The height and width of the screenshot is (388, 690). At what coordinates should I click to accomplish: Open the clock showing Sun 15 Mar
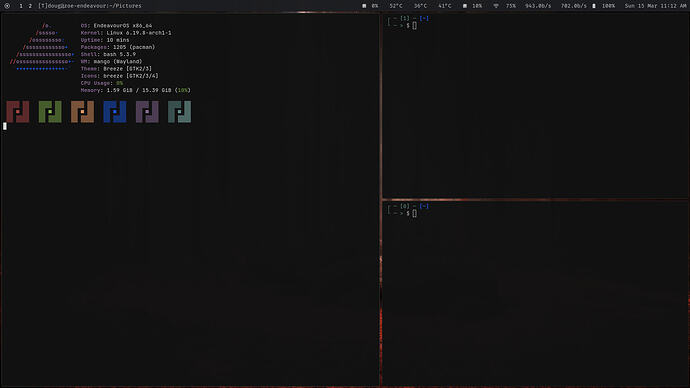(x=655, y=6)
